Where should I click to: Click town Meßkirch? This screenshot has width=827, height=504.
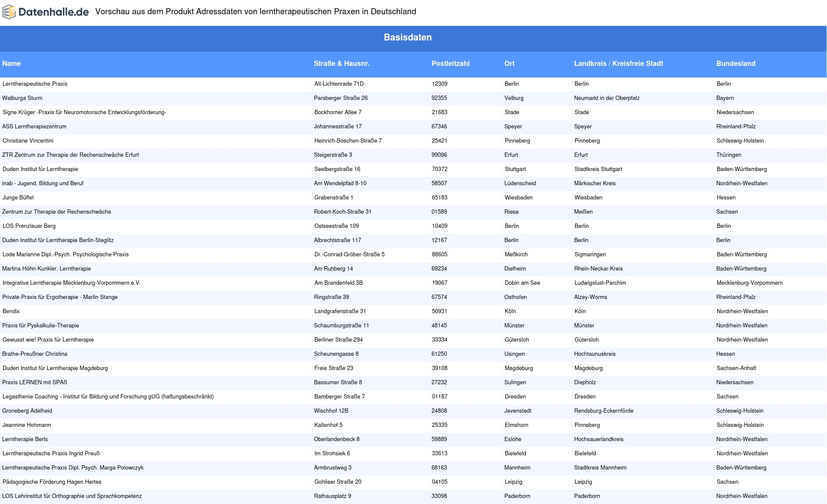point(516,255)
